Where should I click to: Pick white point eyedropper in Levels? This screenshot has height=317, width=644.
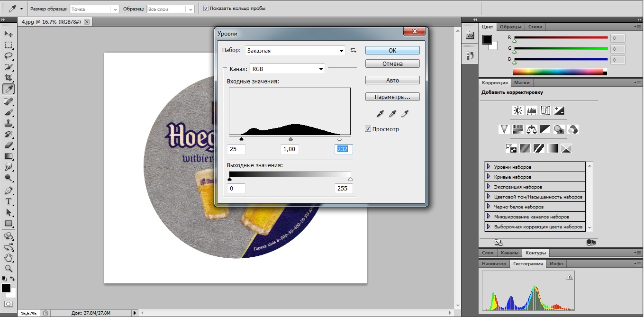(x=405, y=113)
